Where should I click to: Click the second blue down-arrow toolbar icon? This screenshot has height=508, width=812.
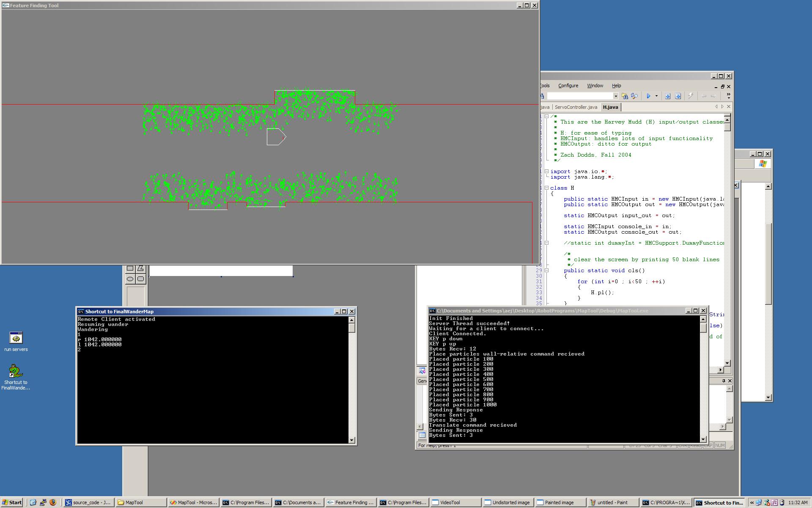(678, 96)
